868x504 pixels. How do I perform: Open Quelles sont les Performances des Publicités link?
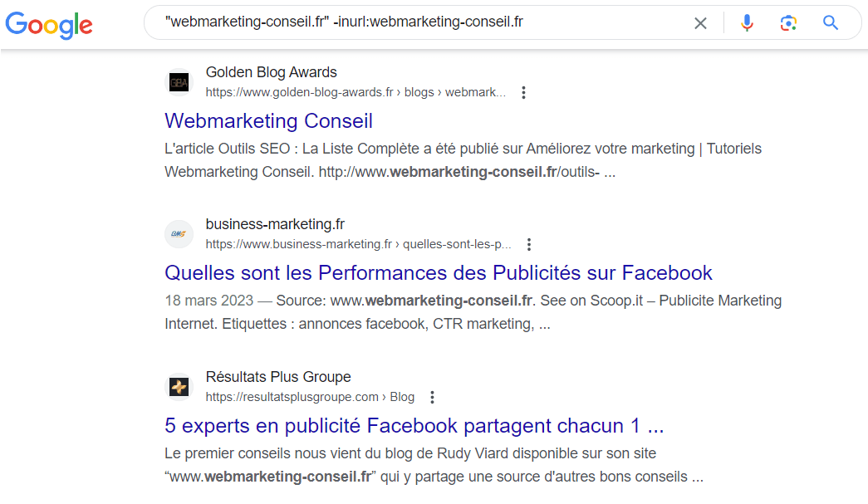439,272
